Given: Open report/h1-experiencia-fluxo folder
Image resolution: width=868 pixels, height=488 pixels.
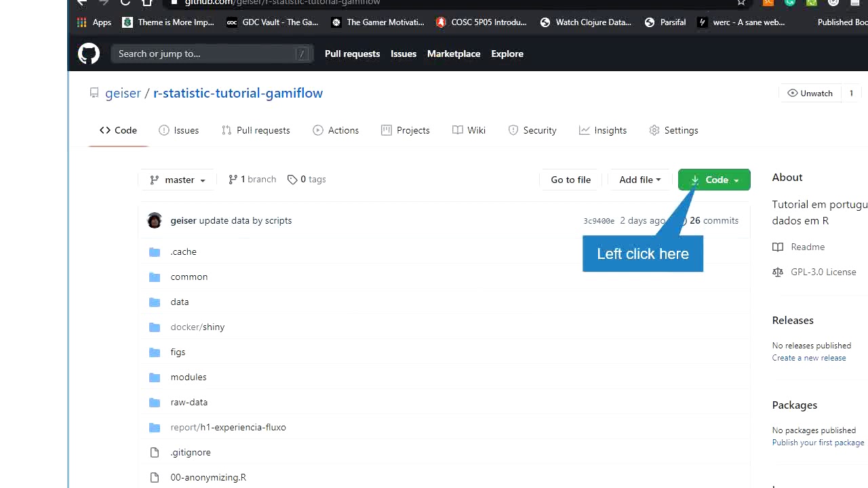Looking at the screenshot, I should click(x=229, y=427).
